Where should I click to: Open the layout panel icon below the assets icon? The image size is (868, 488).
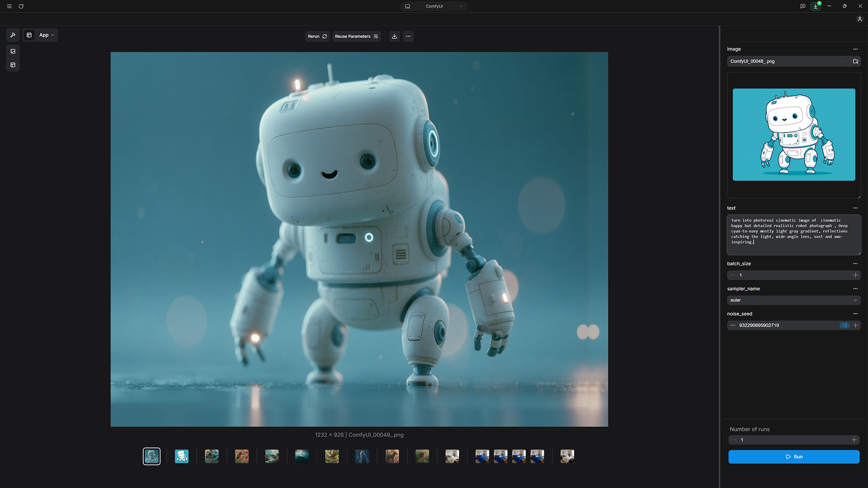(13, 65)
